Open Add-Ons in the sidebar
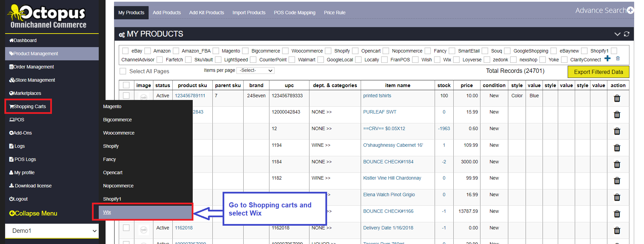This screenshot has width=644, height=244. tap(21, 133)
